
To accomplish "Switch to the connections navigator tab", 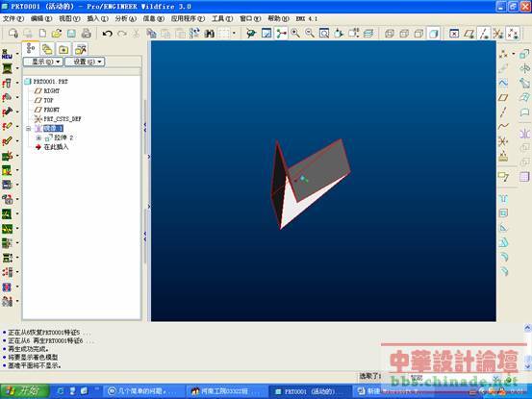I will 81,49.
